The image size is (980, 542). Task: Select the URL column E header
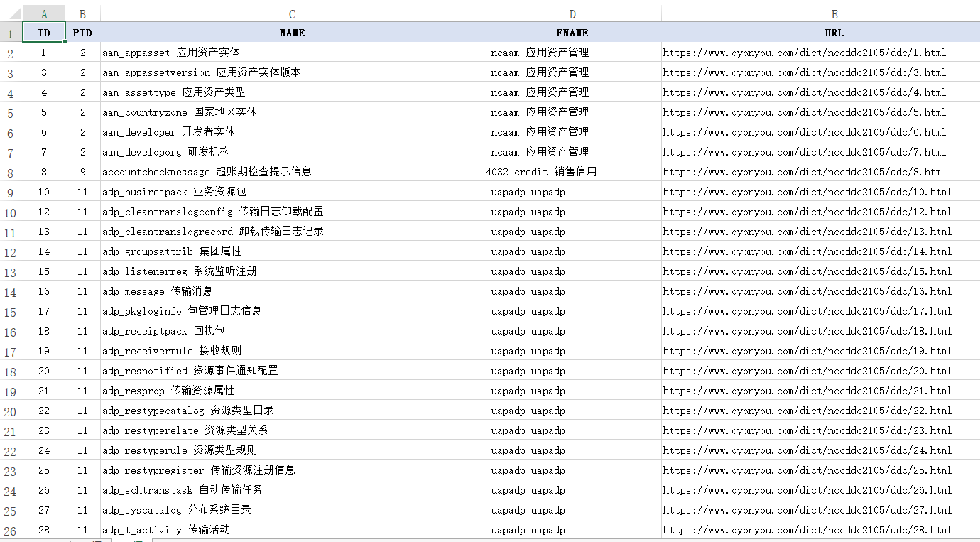834,13
